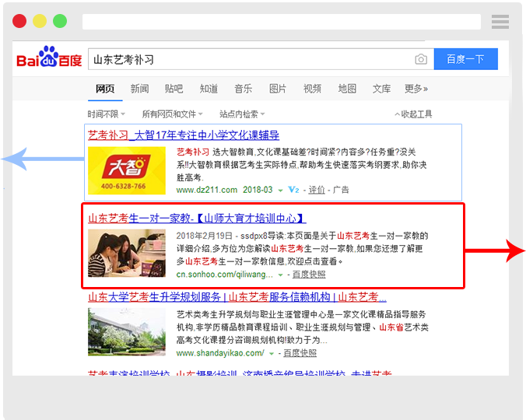Open the 站点内检索 dropdown
526x420 pixels.
pos(242,114)
